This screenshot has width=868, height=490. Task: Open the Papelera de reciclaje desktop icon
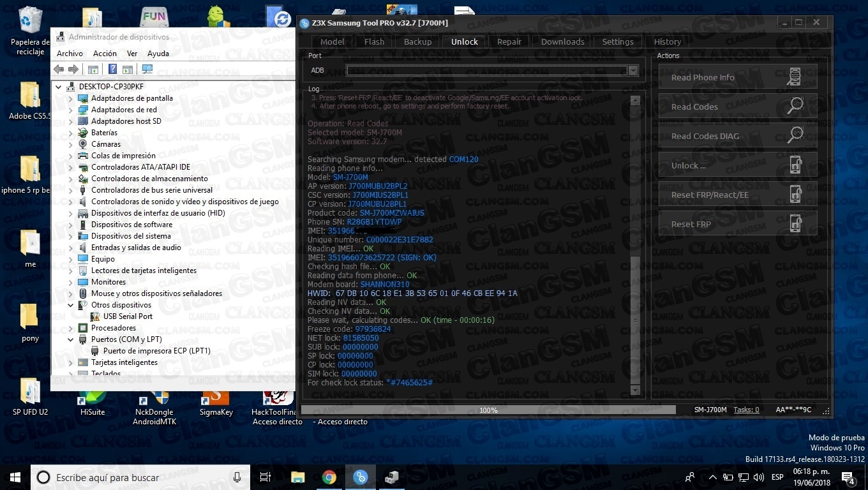30,31
